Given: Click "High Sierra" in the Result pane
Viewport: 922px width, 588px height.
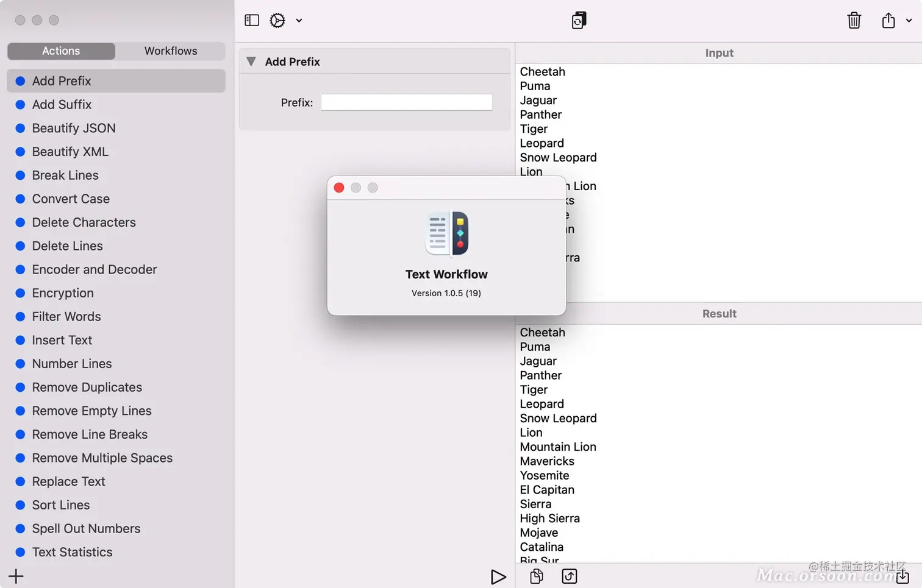Looking at the screenshot, I should pos(550,519).
